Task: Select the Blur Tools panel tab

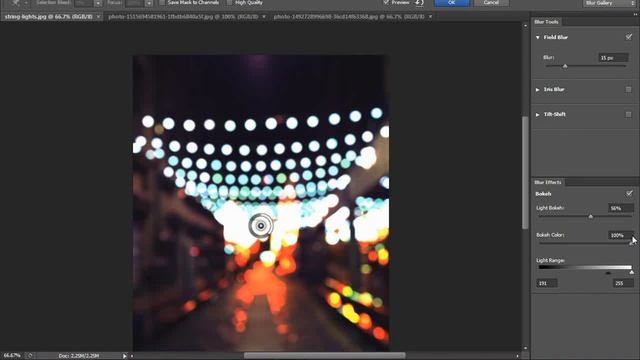Action: 546,22
